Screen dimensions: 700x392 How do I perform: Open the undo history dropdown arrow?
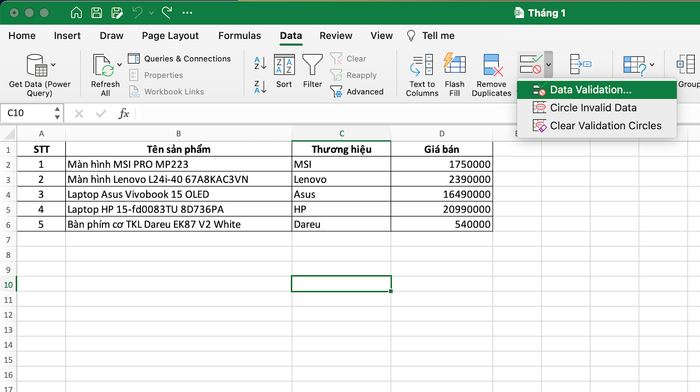(151, 13)
